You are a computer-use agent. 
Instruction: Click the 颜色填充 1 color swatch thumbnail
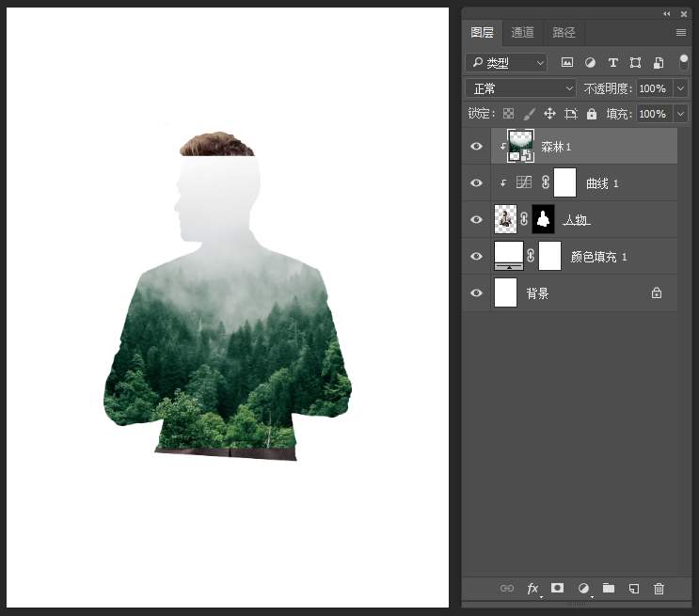coord(509,256)
